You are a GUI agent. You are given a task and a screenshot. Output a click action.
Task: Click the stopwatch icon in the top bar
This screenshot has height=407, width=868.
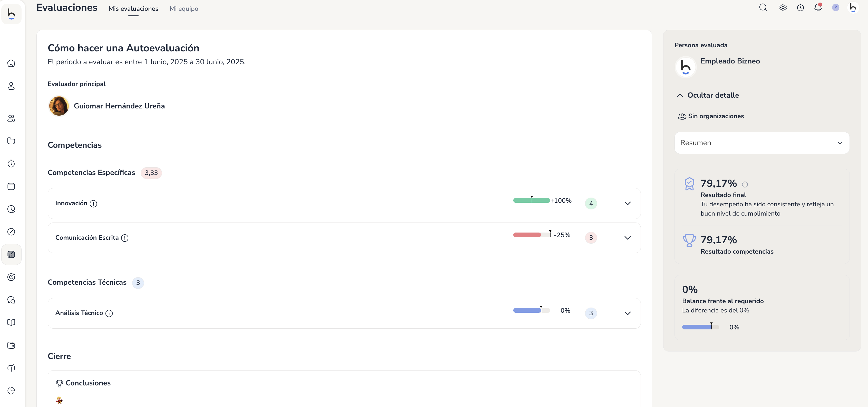(x=800, y=7)
